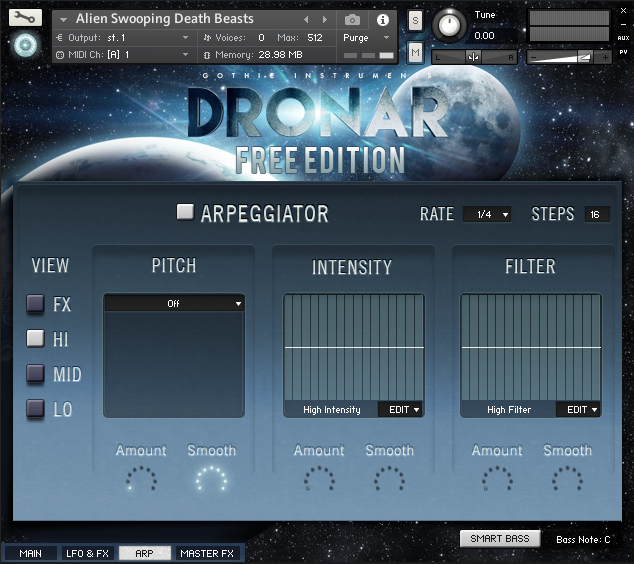Decrease volume with minus icon
Viewport: 634px width, 564px height.
(x=533, y=58)
